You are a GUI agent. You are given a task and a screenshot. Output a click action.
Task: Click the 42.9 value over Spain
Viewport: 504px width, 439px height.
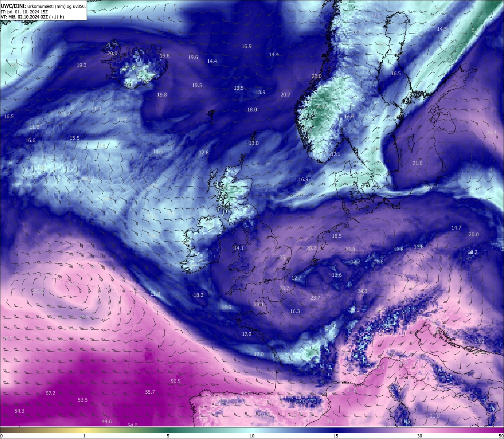click(x=245, y=393)
